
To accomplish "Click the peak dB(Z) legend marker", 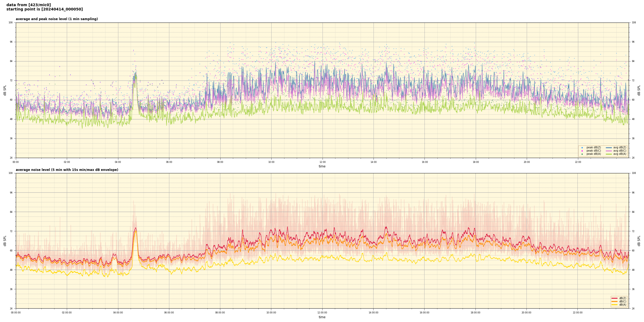I will [x=582, y=148].
